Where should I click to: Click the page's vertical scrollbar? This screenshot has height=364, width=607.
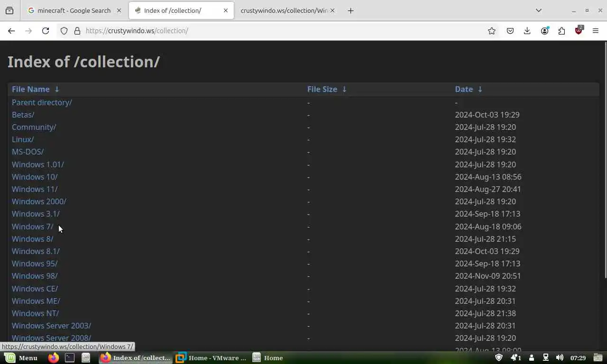point(605,160)
